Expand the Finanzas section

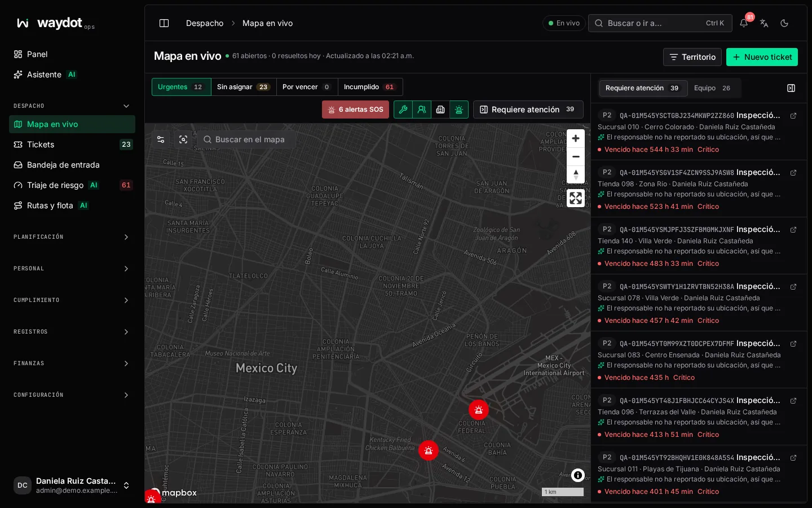coord(72,364)
